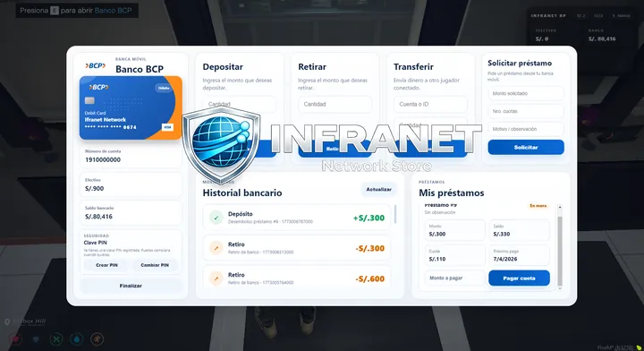Click the Solicitar loan button
The image size is (644, 351).
tap(526, 147)
